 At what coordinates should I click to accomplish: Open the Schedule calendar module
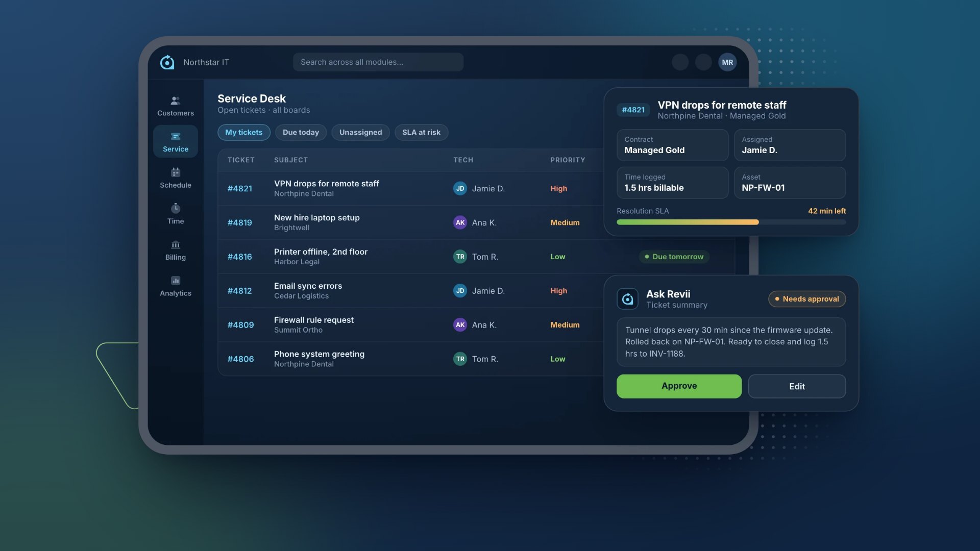tap(175, 178)
